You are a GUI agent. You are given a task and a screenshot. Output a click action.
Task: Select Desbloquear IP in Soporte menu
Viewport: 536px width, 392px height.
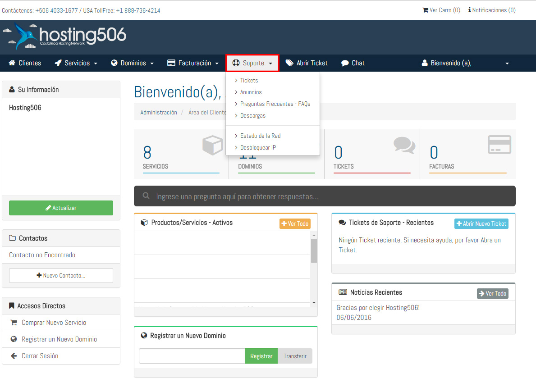click(258, 147)
